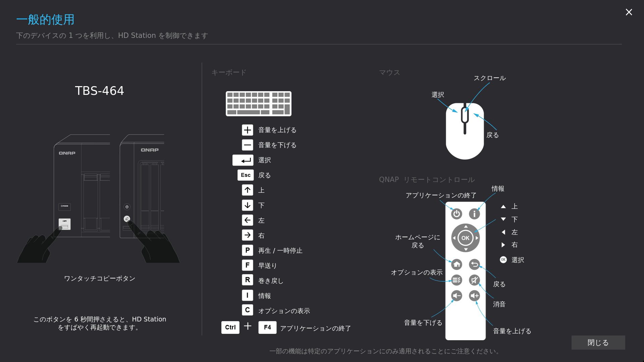
Task: Click the left arrow key icon
Action: (247, 220)
